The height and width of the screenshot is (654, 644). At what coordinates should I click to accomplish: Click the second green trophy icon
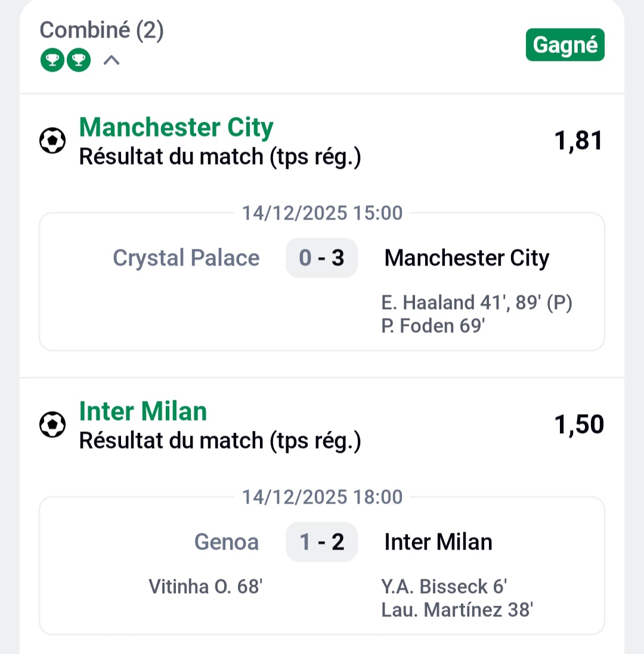tap(79, 60)
